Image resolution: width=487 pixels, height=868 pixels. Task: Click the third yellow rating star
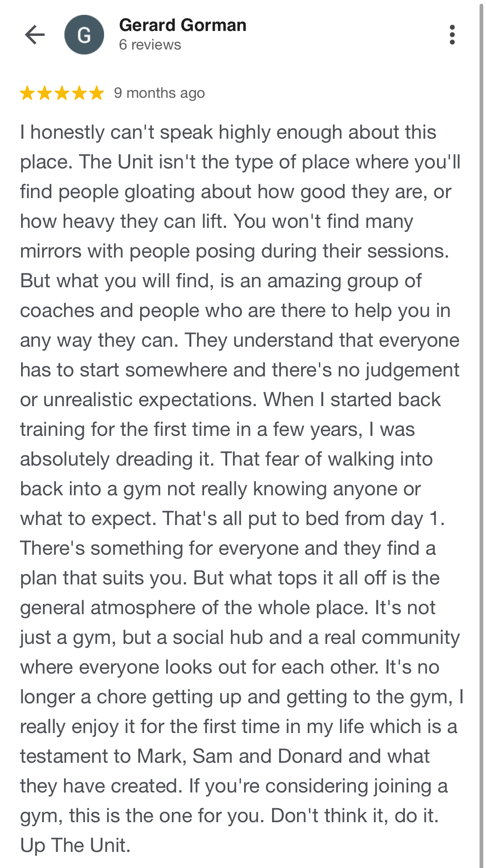(62, 93)
